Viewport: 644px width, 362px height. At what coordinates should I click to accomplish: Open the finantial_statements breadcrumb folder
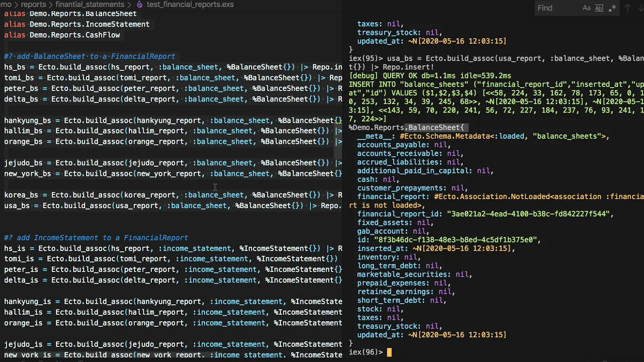[x=90, y=5]
